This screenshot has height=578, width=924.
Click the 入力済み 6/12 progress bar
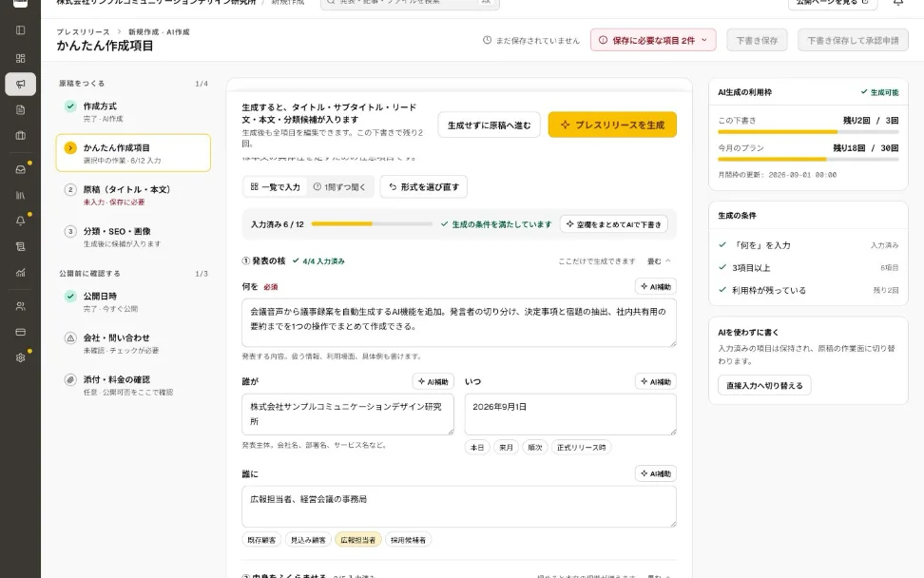pyautogui.click(x=372, y=224)
